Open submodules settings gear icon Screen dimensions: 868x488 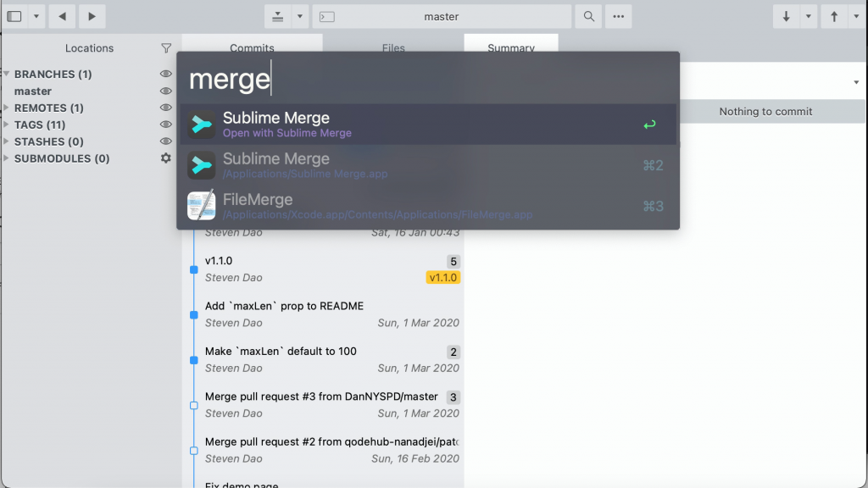(166, 158)
